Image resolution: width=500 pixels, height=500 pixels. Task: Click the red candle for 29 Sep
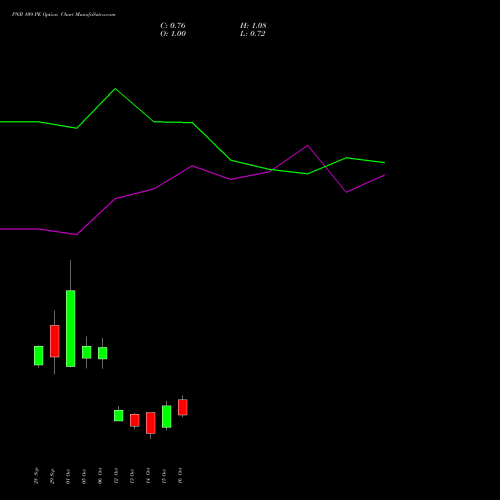55,341
